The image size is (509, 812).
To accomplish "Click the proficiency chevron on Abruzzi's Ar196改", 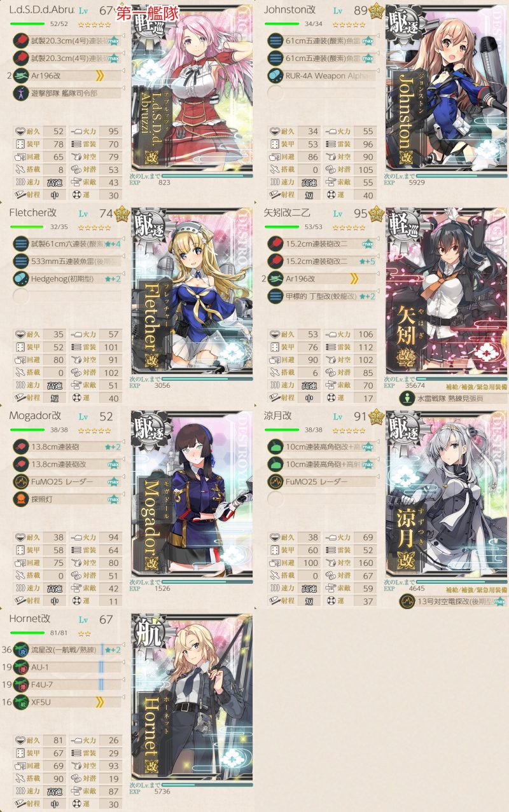I will [100, 76].
